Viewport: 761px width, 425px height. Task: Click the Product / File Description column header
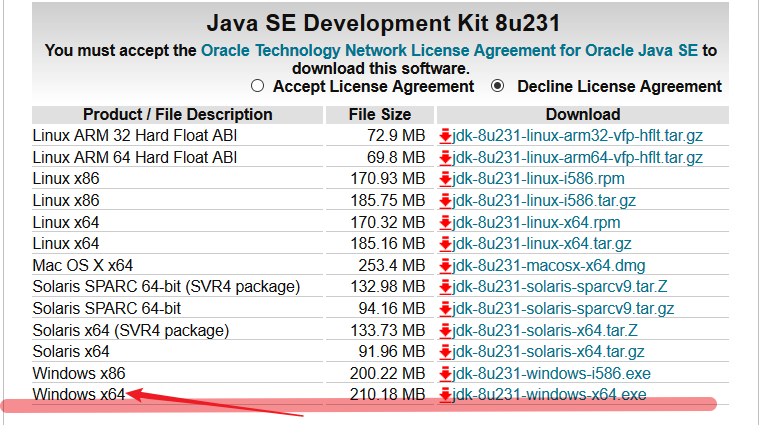(178, 114)
